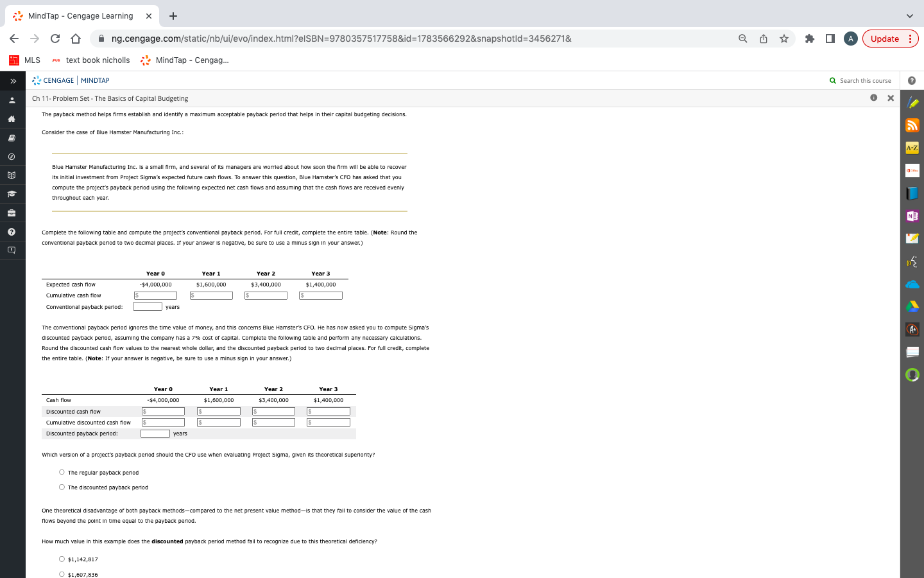Show assignment info icon
Screen dimensions: 924x578
point(873,98)
